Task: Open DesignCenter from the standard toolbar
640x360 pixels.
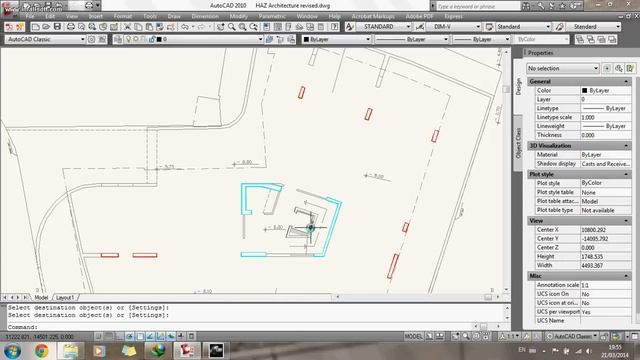Action: pos(278,27)
